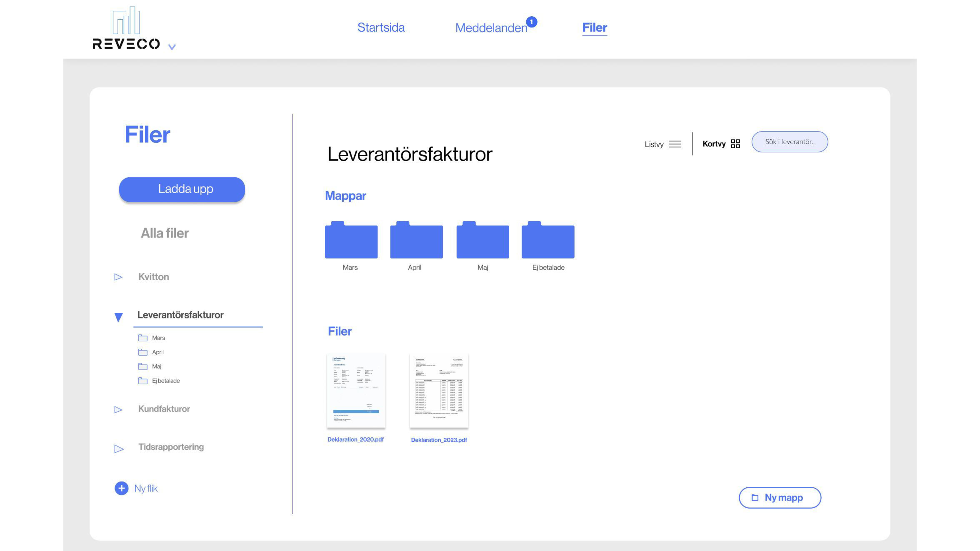The image size is (980, 551).
Task: Go to Startsida tab
Action: 381,27
